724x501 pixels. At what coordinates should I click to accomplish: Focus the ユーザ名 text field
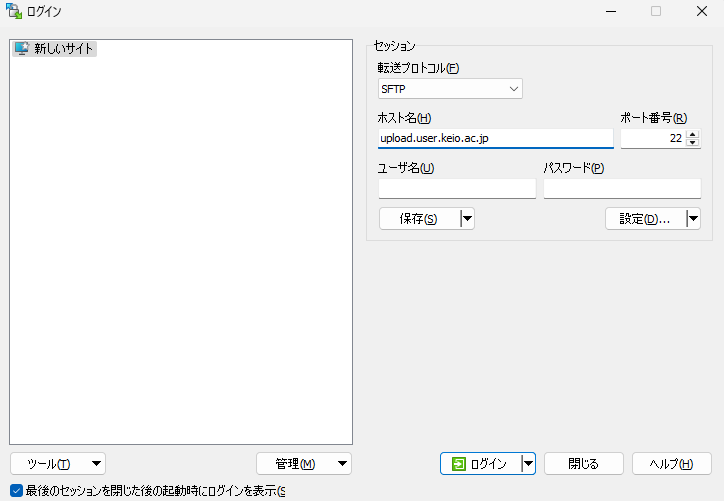pos(457,188)
